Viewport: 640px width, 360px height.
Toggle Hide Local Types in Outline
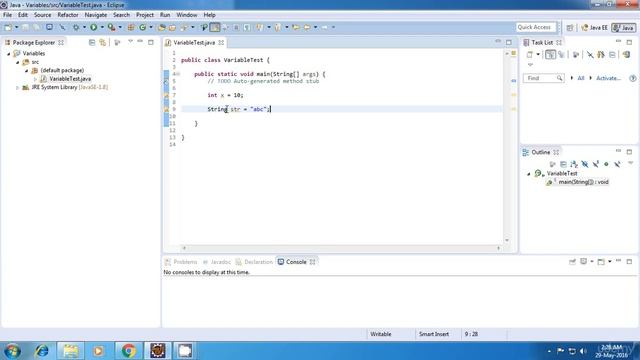617,164
